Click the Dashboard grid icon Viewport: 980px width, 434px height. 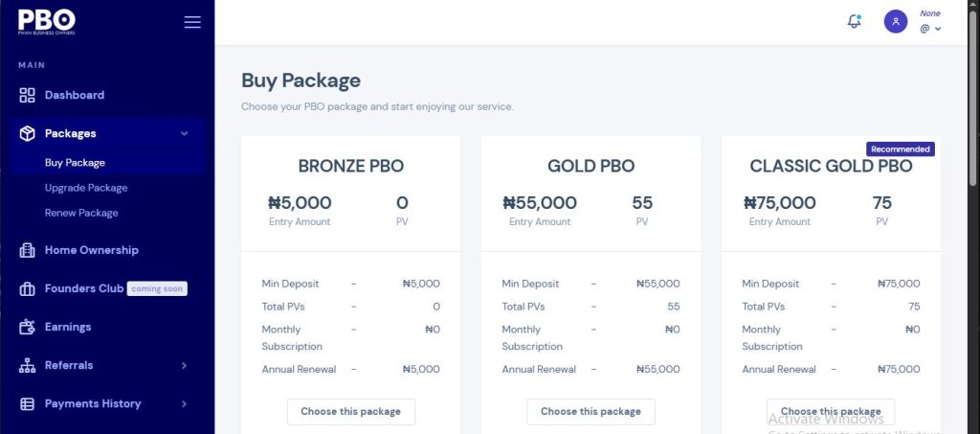pyautogui.click(x=27, y=95)
